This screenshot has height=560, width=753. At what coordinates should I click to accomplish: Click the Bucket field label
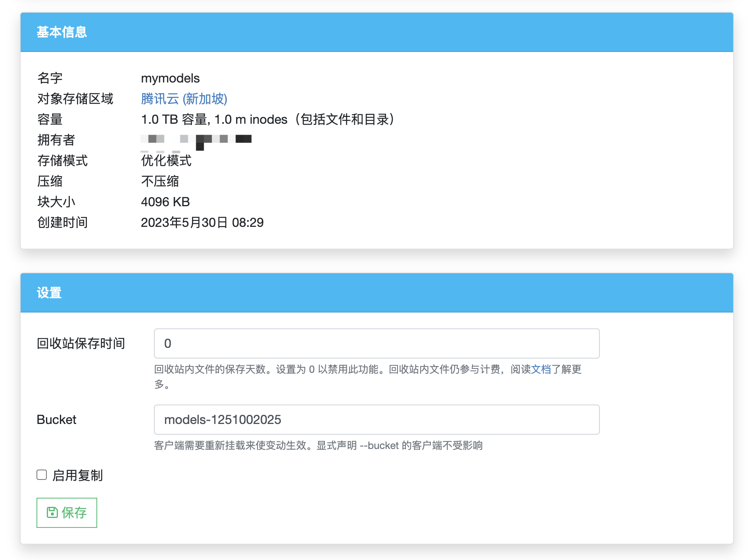click(x=56, y=420)
